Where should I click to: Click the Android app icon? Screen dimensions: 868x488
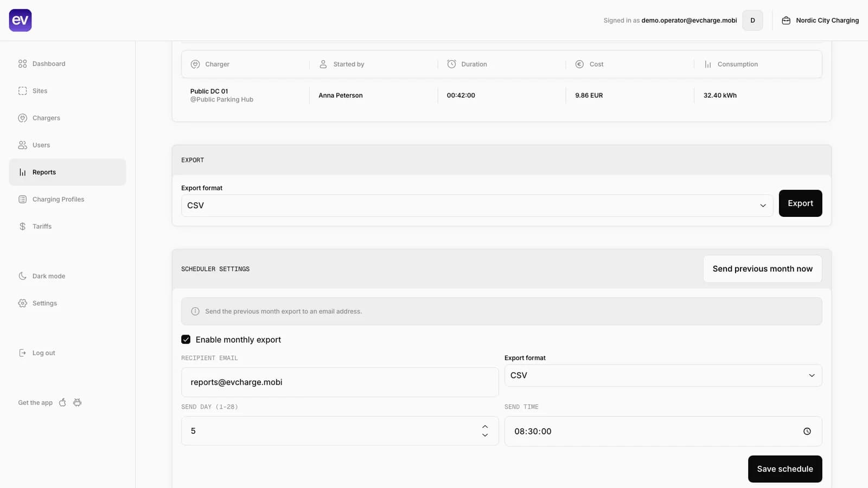pos(78,402)
